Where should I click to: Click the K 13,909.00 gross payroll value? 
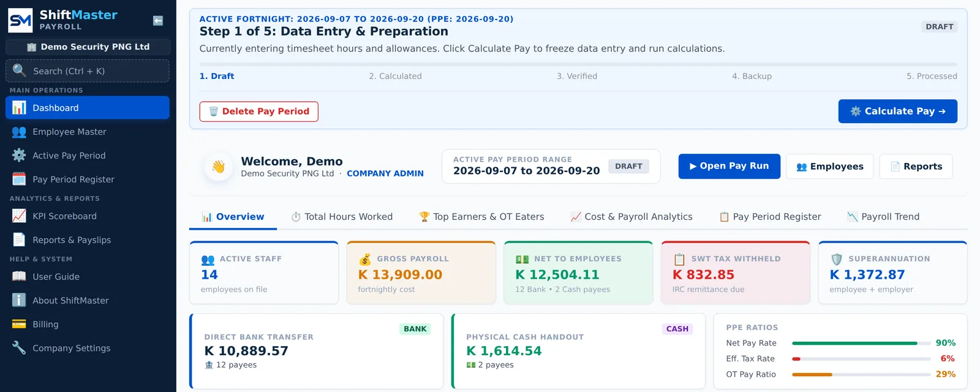coord(400,274)
